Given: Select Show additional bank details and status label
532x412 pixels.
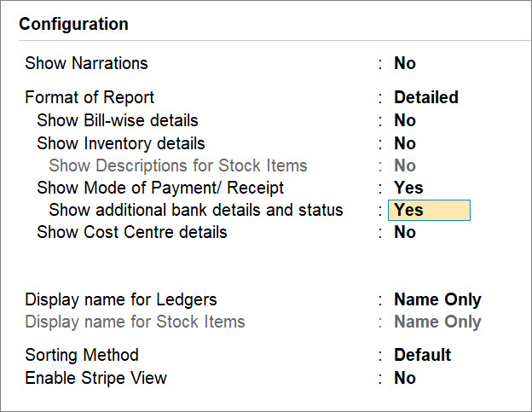Looking at the screenshot, I should tap(196, 210).
